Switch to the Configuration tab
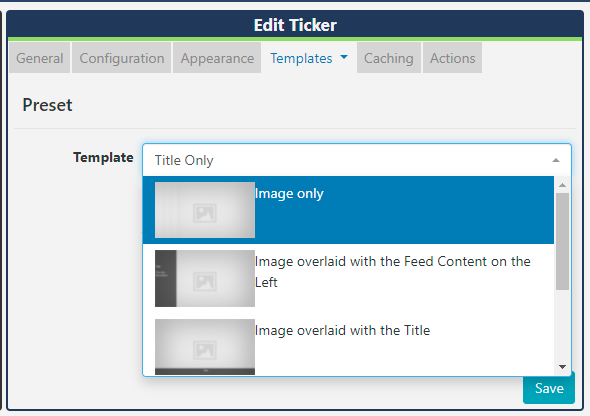 122,58
